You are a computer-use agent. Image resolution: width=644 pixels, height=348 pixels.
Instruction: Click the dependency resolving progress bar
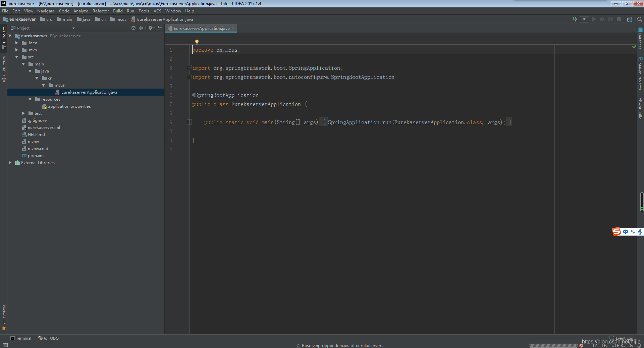coord(553,345)
